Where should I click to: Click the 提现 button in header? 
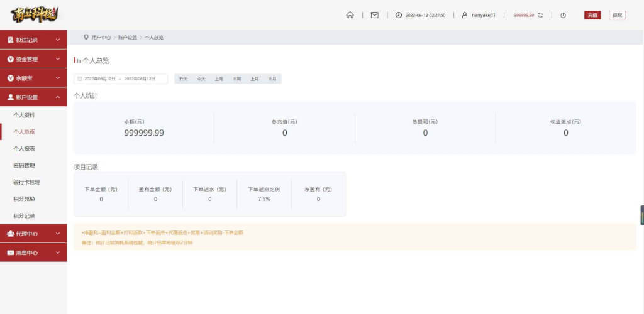click(x=618, y=15)
